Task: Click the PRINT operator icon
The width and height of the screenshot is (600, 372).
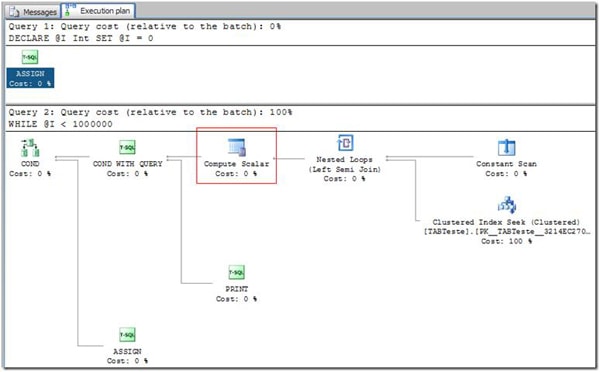Action: 236,272
